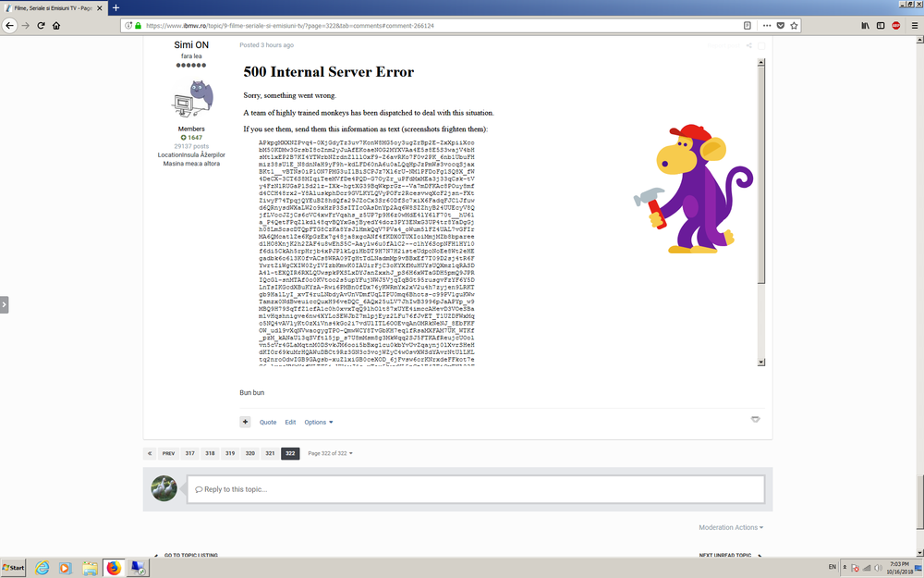Click the page scrollbar down arrow
The image size is (924, 578).
pos(920,553)
